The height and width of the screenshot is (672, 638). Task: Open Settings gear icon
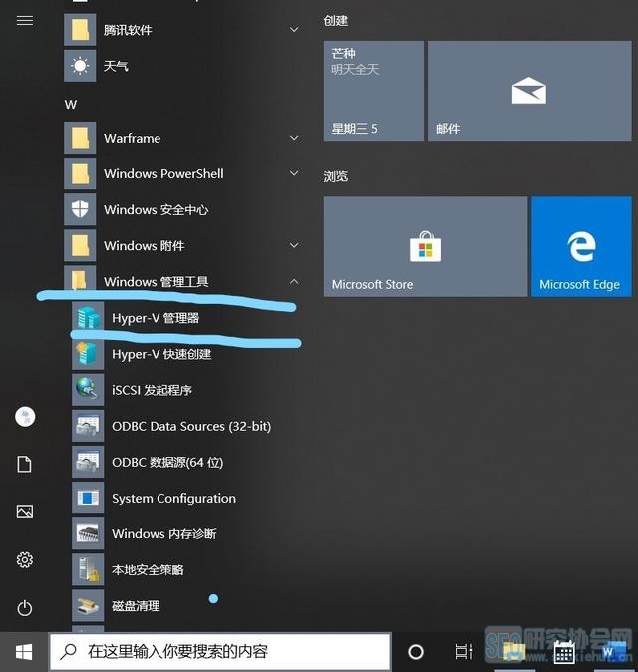pyautogui.click(x=24, y=560)
